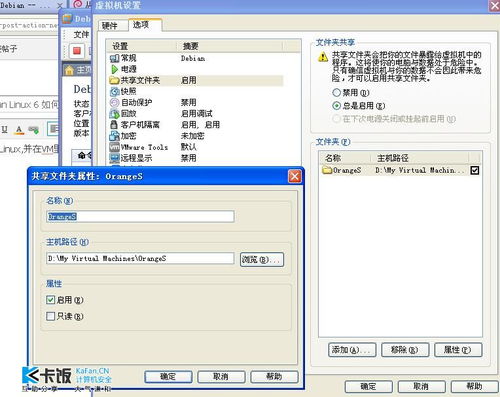The image size is (500, 397).
Task: Select the 默认 summary for VMware Tools
Action: tap(189, 147)
